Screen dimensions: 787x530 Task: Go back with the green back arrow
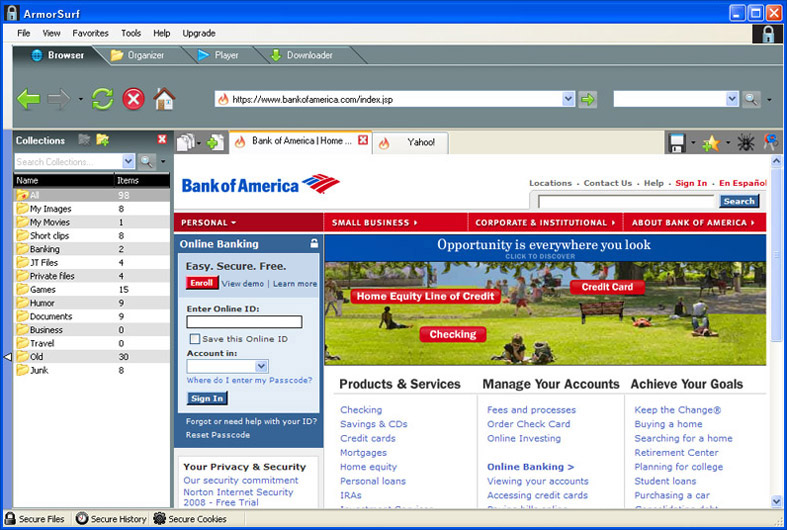pyautogui.click(x=28, y=99)
